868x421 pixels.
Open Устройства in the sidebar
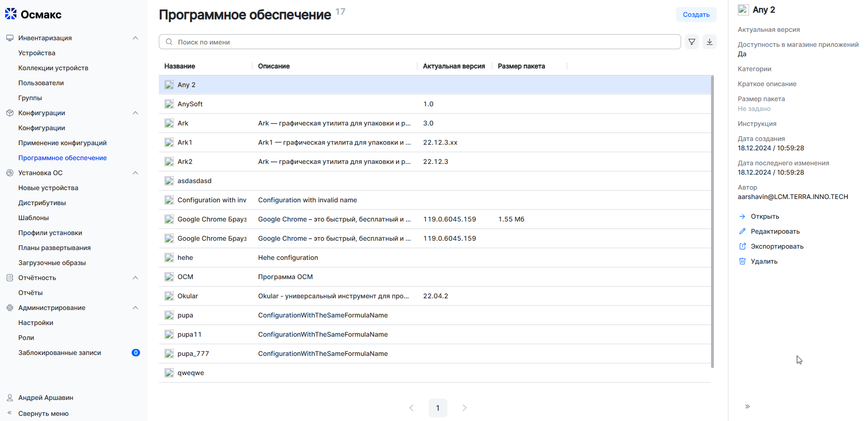click(37, 53)
